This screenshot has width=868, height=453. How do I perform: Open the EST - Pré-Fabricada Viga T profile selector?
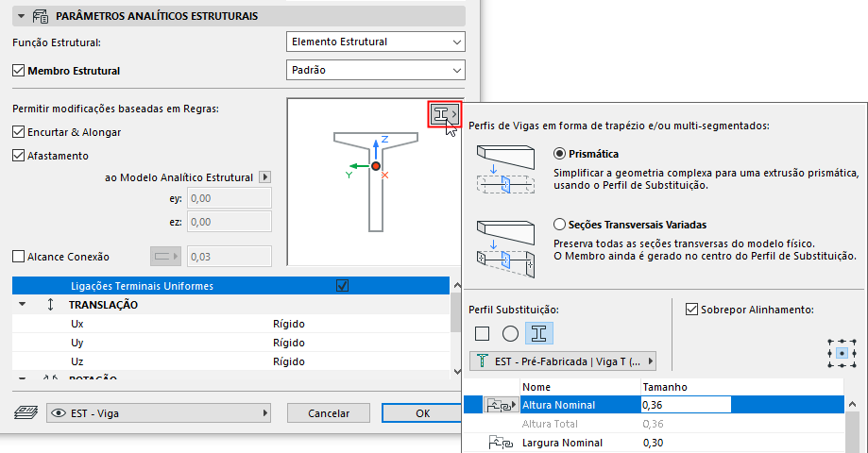click(x=562, y=361)
